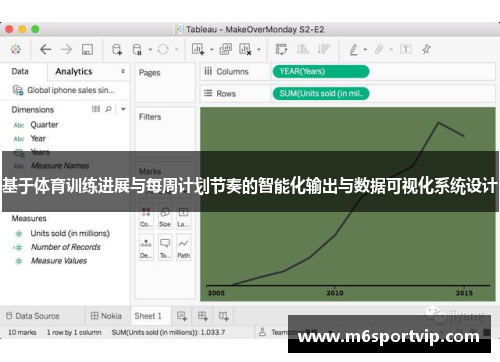Open the Analytics tab options arrows
The image size is (500, 362).
pyautogui.click(x=123, y=71)
